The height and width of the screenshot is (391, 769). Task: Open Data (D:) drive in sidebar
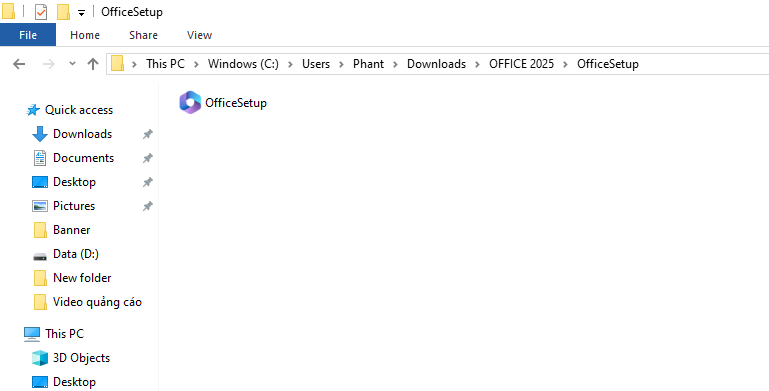[x=76, y=254]
